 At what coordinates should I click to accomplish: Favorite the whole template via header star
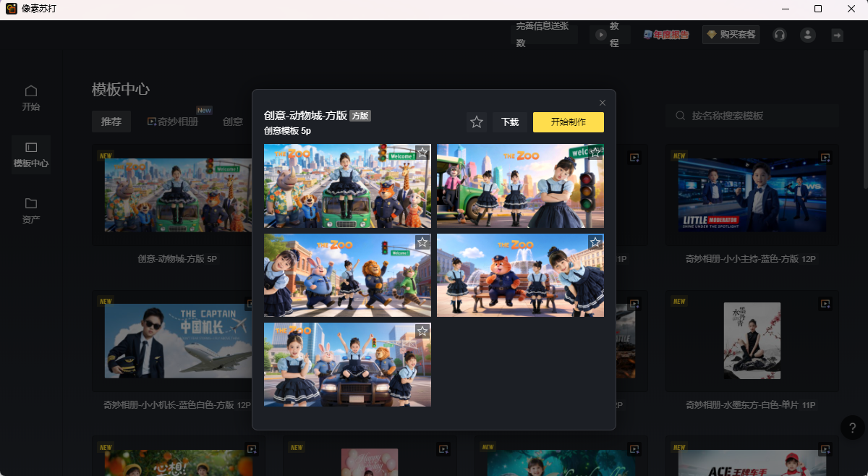point(476,122)
